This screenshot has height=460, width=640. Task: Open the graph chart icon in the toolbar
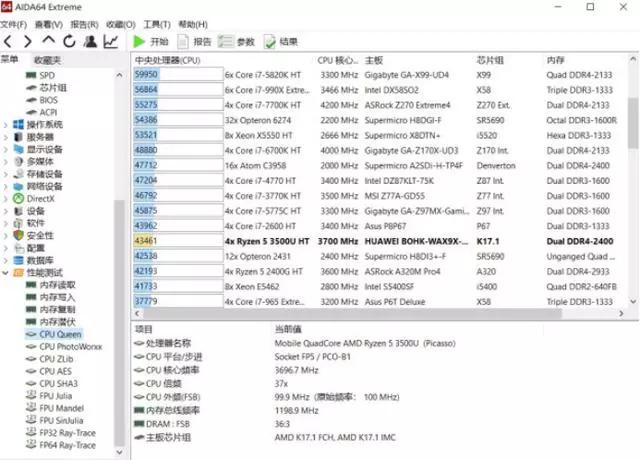[111, 41]
